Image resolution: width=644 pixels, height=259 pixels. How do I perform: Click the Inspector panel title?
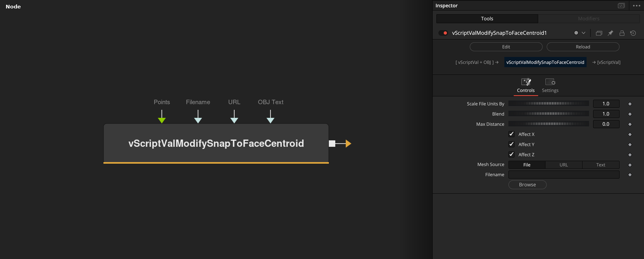446,6
